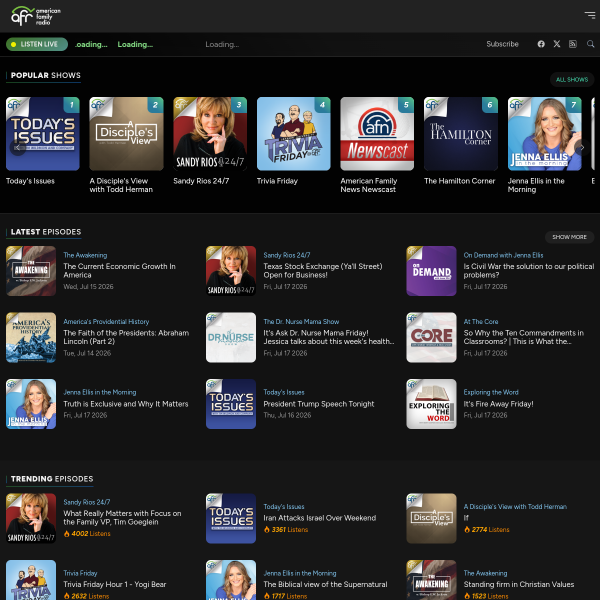Viewport: 600px width, 600px height.
Task: Click 'At The Core' show link
Action: point(481,322)
